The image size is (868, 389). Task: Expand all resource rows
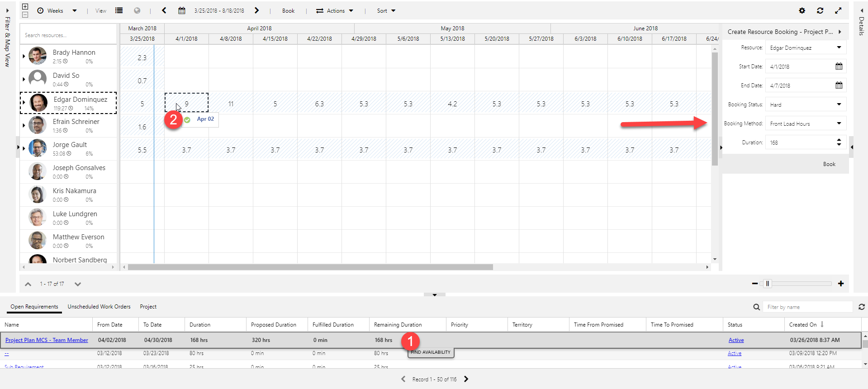click(25, 7)
